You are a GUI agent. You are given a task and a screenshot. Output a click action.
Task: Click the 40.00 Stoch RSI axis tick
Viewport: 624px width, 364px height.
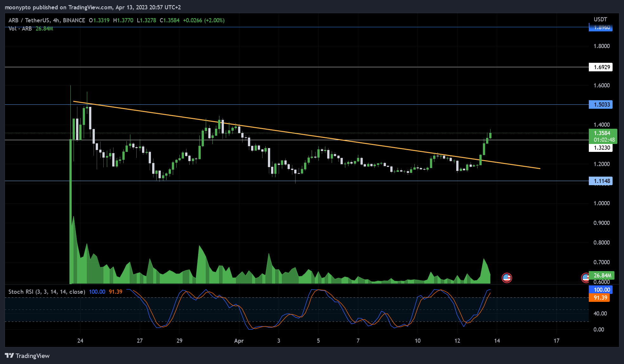coord(600,314)
